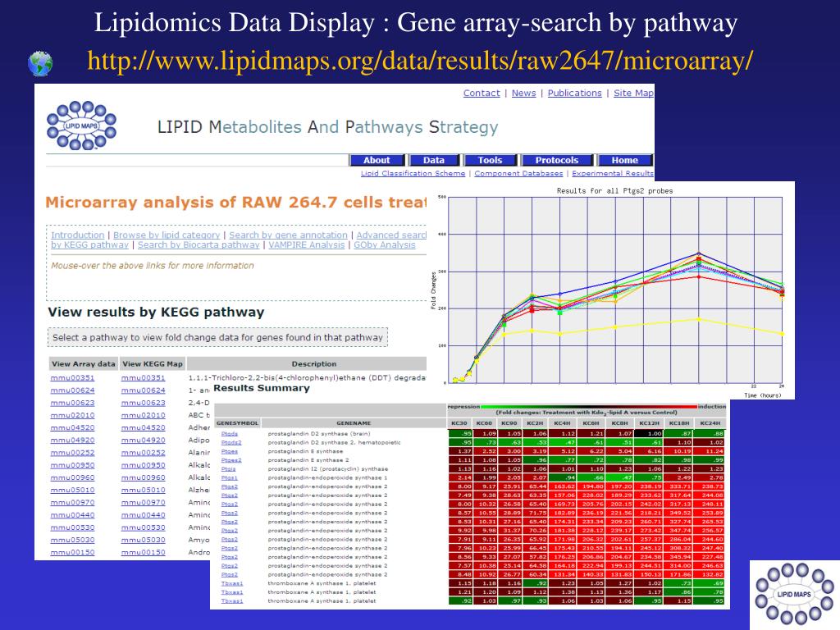The image size is (840, 630).
Task: Go to the Introduction link
Action: (x=78, y=235)
